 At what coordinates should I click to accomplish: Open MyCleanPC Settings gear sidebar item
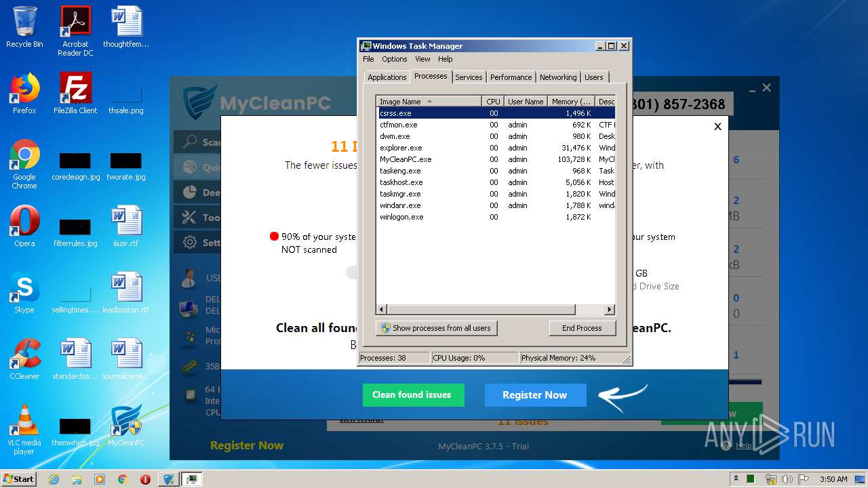[198, 242]
